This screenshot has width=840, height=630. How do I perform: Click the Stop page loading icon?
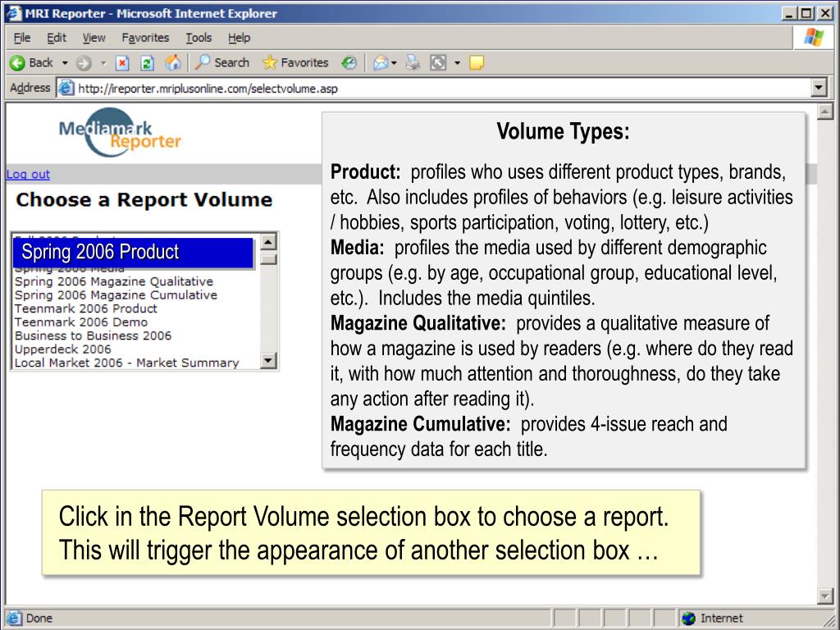(123, 63)
